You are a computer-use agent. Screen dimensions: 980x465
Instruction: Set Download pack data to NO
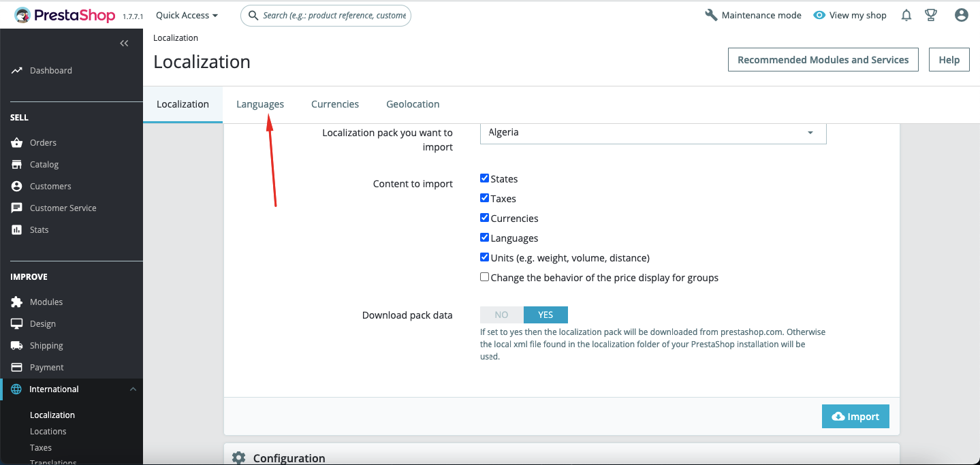502,315
